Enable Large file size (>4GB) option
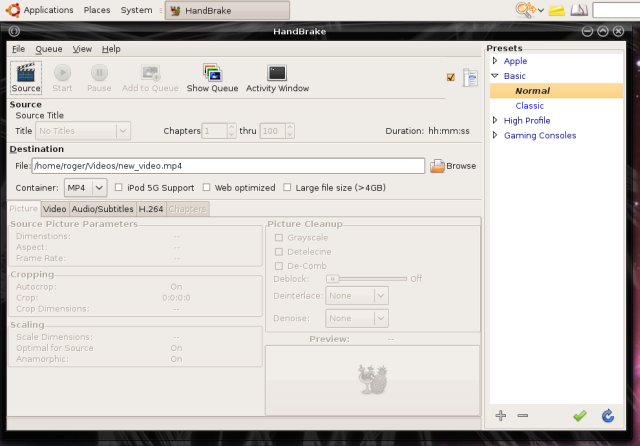The height and width of the screenshot is (446, 640). coord(287,187)
